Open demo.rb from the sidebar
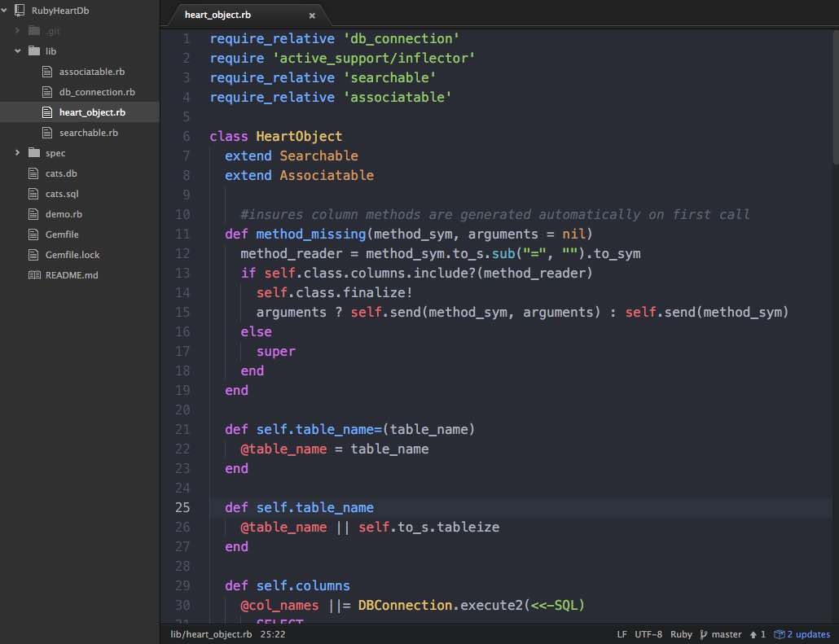The image size is (839, 644). (64, 214)
